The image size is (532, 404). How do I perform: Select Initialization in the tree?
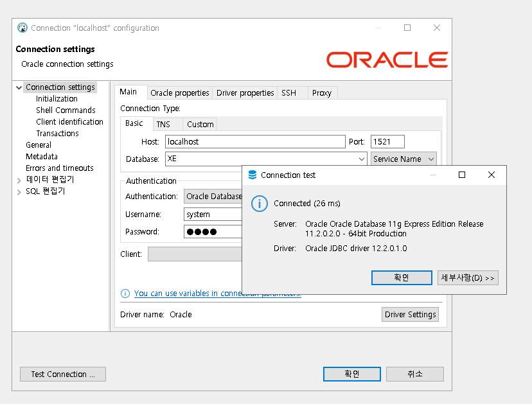tap(57, 99)
